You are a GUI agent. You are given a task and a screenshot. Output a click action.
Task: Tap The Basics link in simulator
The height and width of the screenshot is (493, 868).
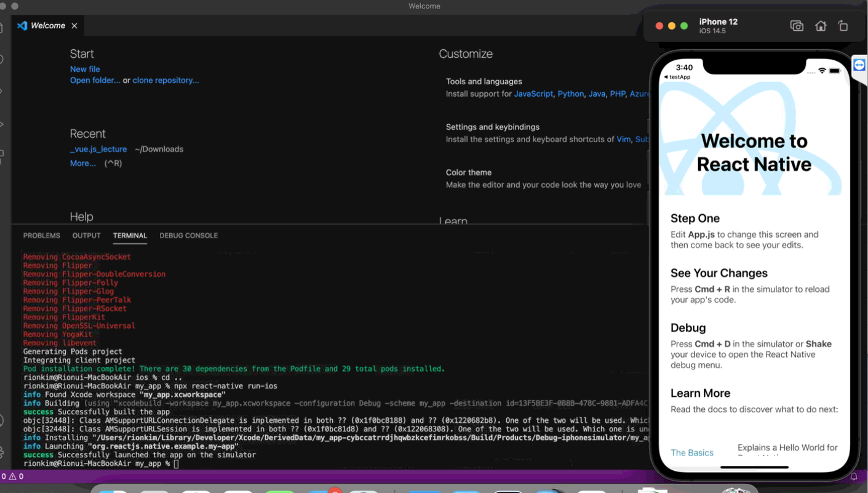(692, 452)
